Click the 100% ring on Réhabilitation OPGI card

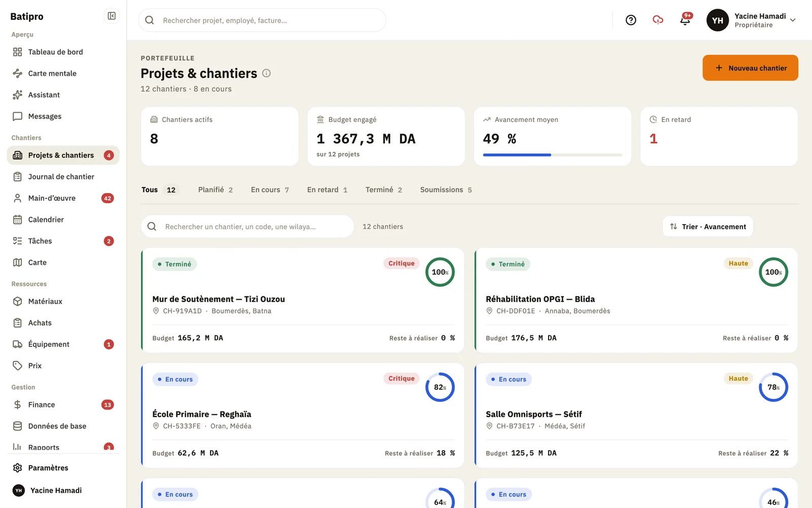(773, 272)
